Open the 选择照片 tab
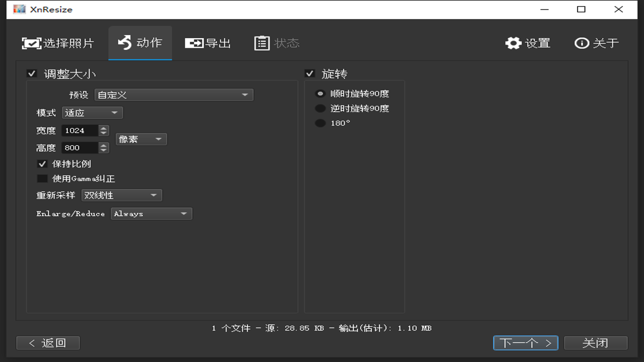The height and width of the screenshot is (362, 644). coord(58,43)
